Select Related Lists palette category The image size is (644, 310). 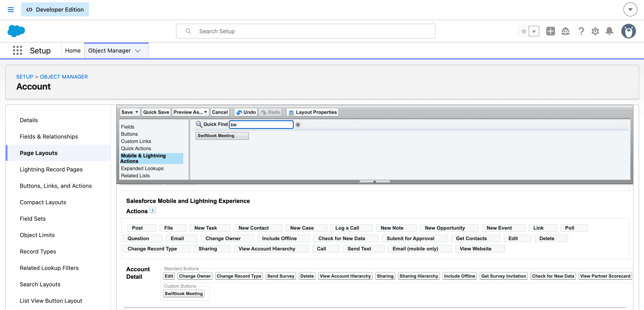click(135, 176)
